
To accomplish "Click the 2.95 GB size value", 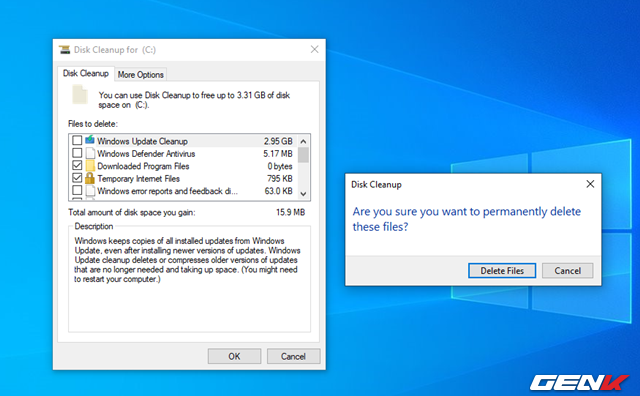I will click(278, 141).
